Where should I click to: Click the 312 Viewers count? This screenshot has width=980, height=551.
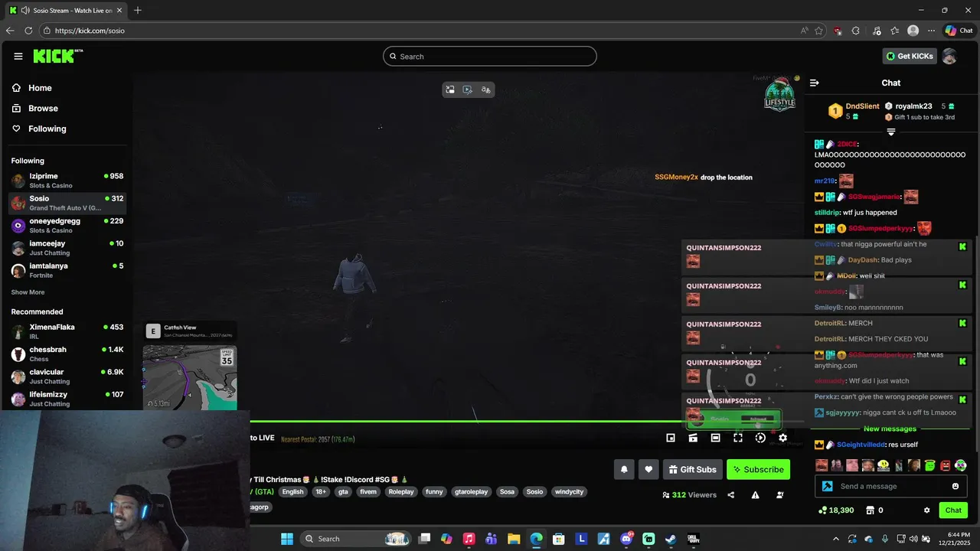click(x=689, y=495)
